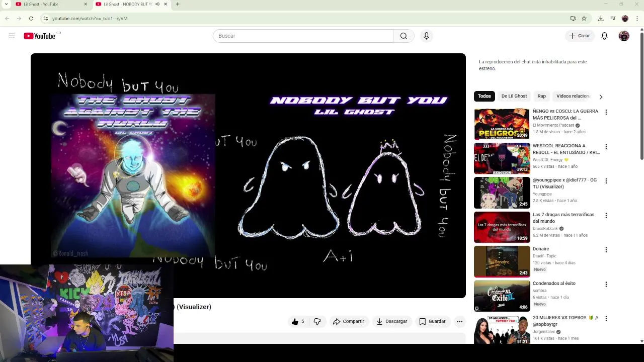View site information icon in address bar
This screenshot has height=362, width=644.
tap(45, 18)
